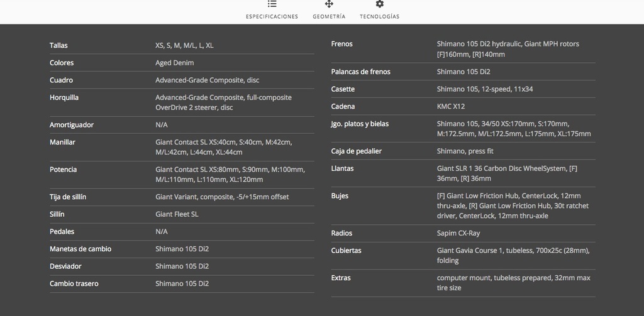The image size is (644, 316).
Task: Select the 'Cambio trasero' row label
Action: coord(74,283)
